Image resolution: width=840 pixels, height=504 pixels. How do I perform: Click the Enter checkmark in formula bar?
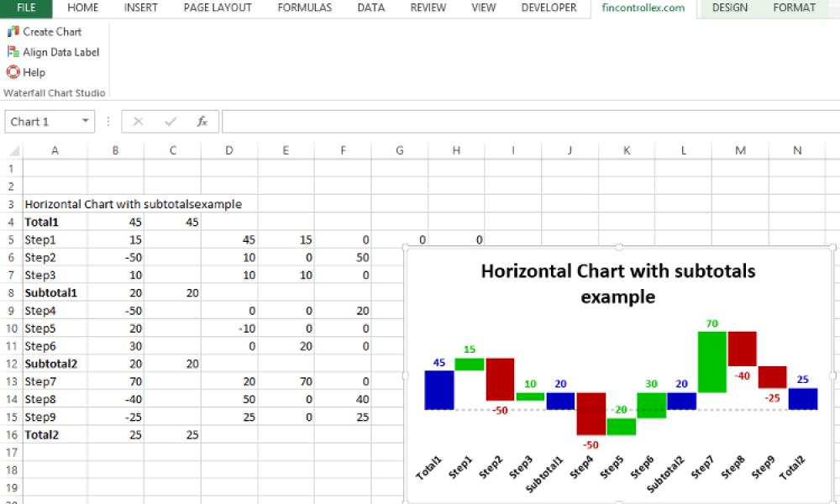coord(168,121)
